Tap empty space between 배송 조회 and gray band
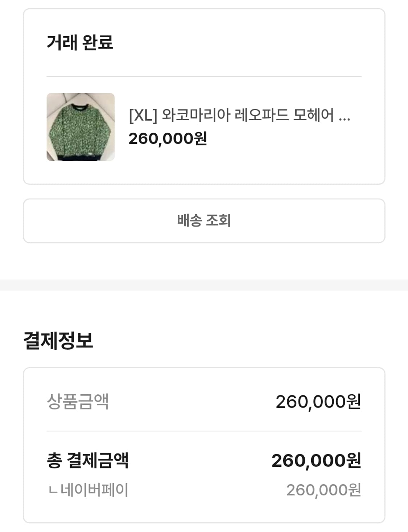Image resolution: width=408 pixels, height=532 pixels. 204,261
